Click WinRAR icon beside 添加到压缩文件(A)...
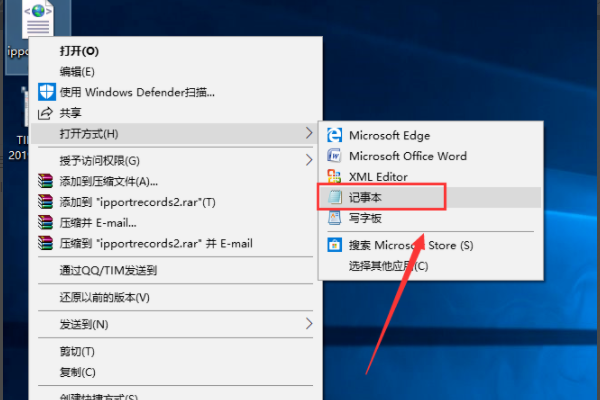 click(x=45, y=181)
